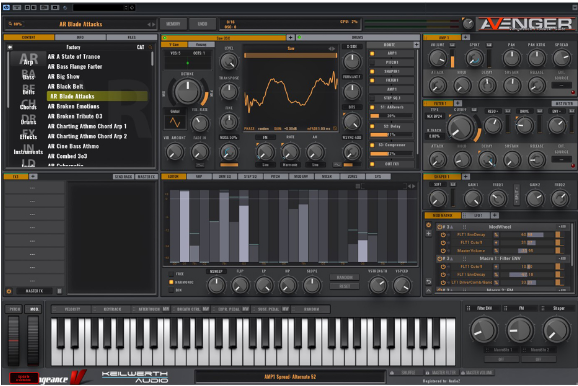
Task: Open the FM macro label dropdown
Action: (519, 308)
